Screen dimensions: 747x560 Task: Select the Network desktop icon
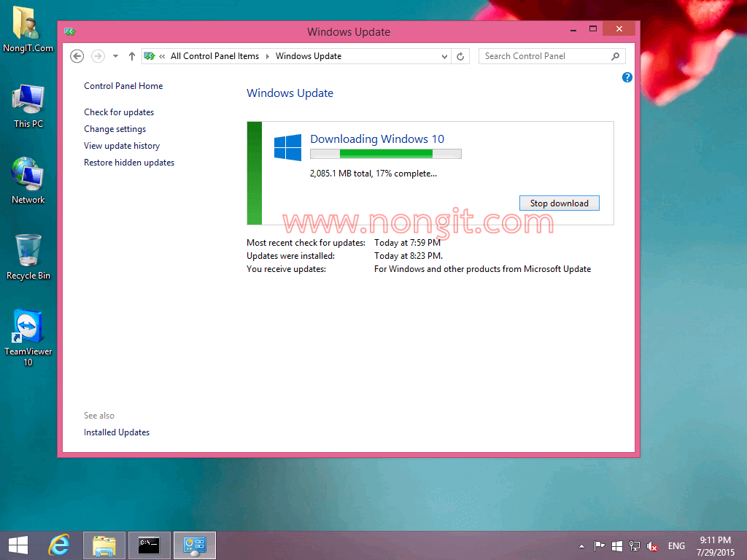pyautogui.click(x=28, y=181)
